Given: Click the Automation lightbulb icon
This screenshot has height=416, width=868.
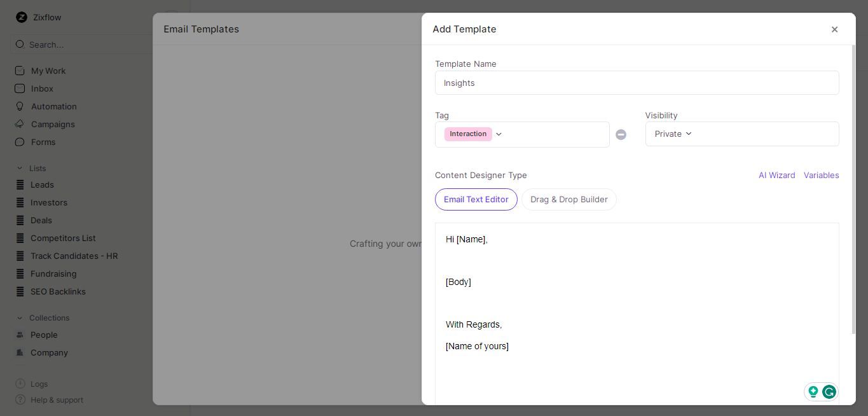Looking at the screenshot, I should click(20, 106).
